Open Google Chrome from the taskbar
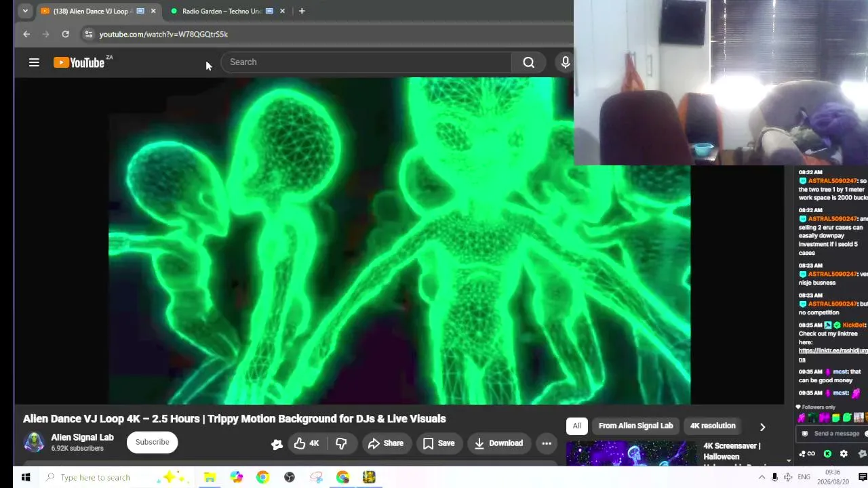Image resolution: width=868 pixels, height=488 pixels. coord(262,477)
